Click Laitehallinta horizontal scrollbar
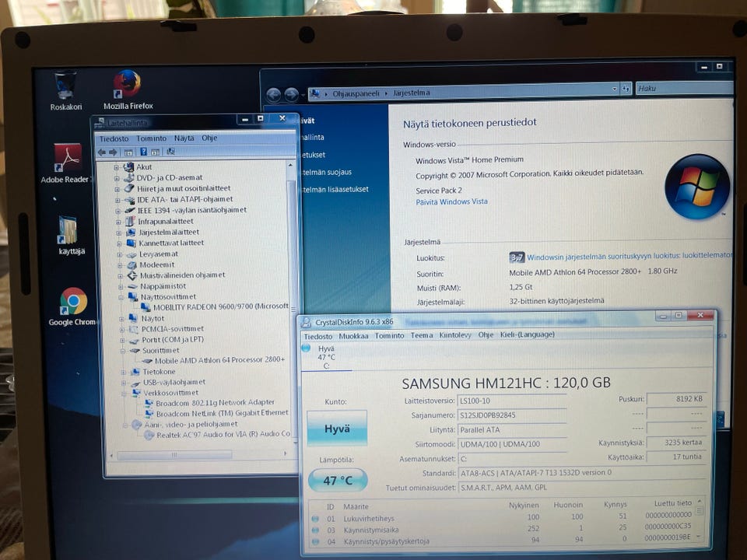 (x=198, y=455)
